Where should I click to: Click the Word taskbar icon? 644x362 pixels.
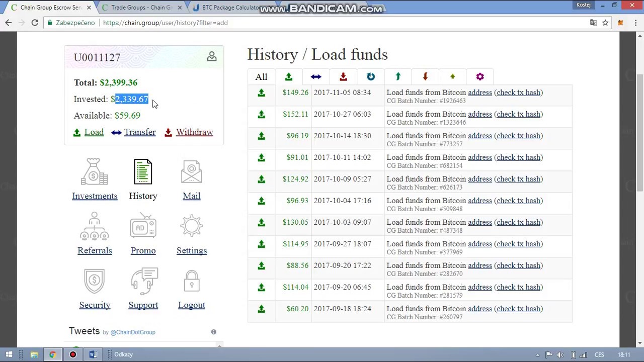[x=93, y=354]
